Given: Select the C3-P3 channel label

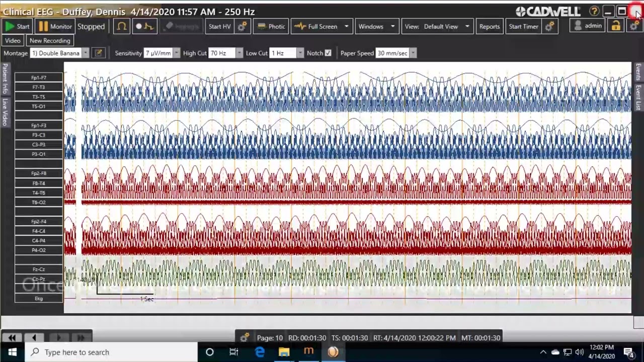Looking at the screenshot, I should click(x=39, y=144).
